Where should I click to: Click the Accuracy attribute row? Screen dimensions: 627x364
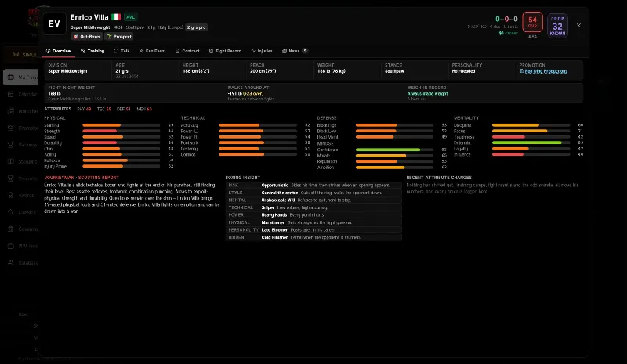coord(245,125)
